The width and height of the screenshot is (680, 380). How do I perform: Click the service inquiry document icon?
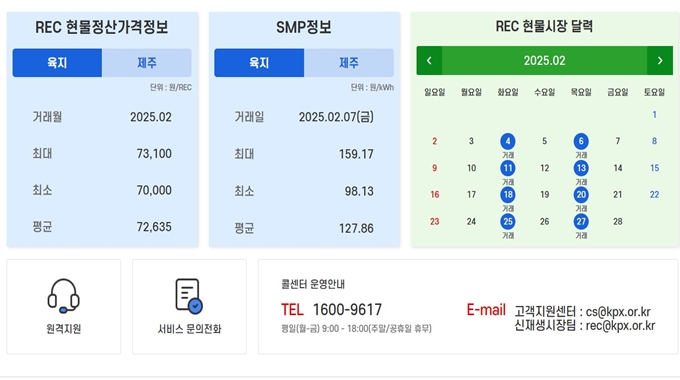tap(189, 296)
